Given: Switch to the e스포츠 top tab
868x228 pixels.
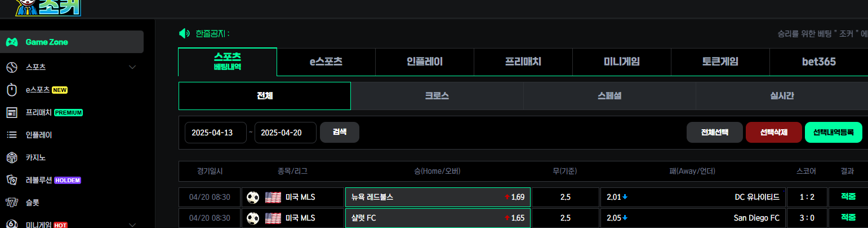Looking at the screenshot, I should pyautogui.click(x=326, y=62).
